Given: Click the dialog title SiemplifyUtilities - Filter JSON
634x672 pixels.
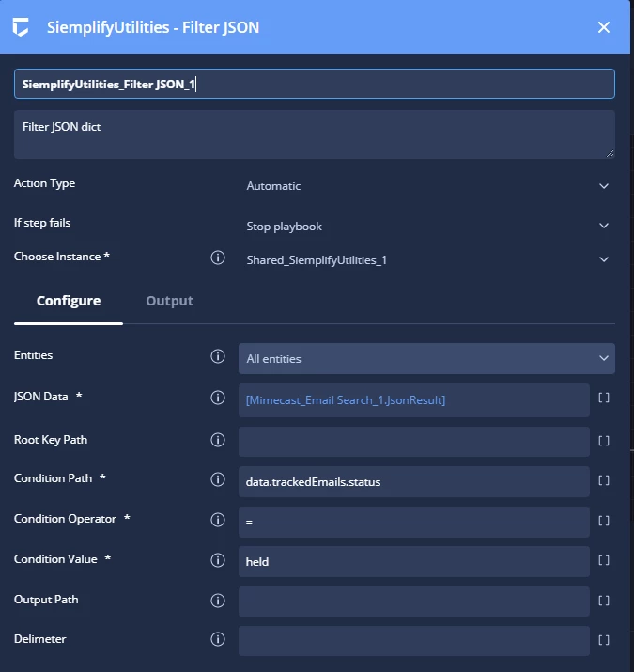Looking at the screenshot, I should [153, 27].
